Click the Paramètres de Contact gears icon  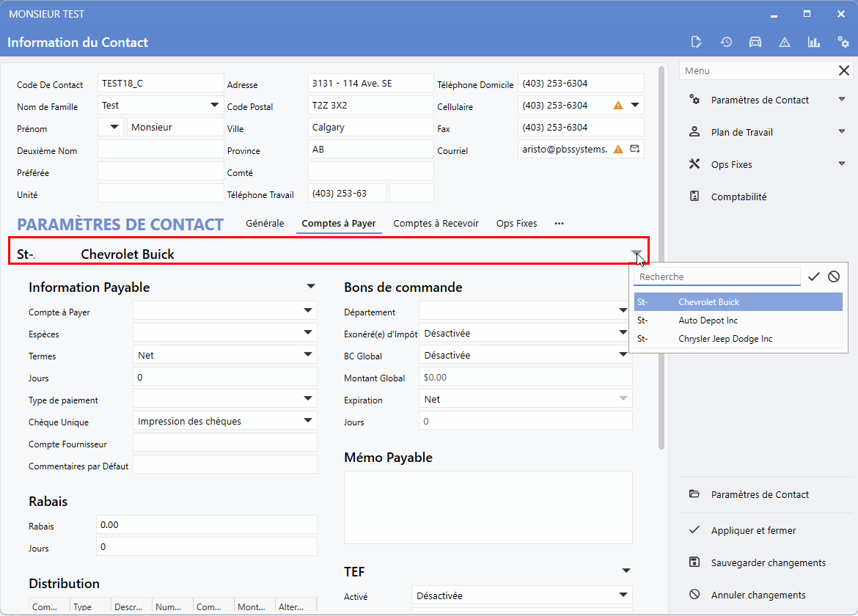[694, 100]
